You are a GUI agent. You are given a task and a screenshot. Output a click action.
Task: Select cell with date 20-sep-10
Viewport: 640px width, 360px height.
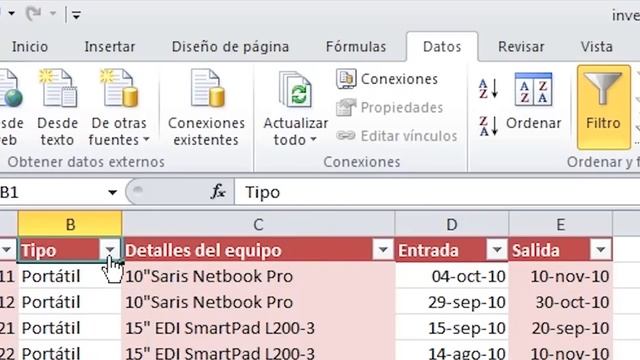[560, 328]
